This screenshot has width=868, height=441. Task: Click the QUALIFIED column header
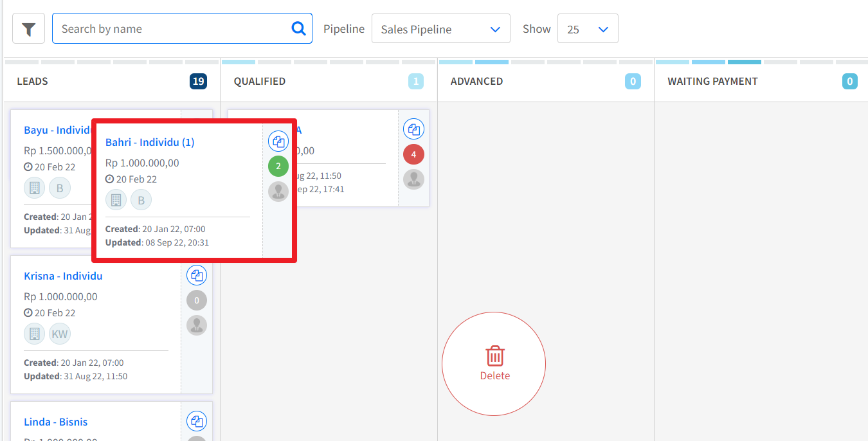click(x=260, y=82)
